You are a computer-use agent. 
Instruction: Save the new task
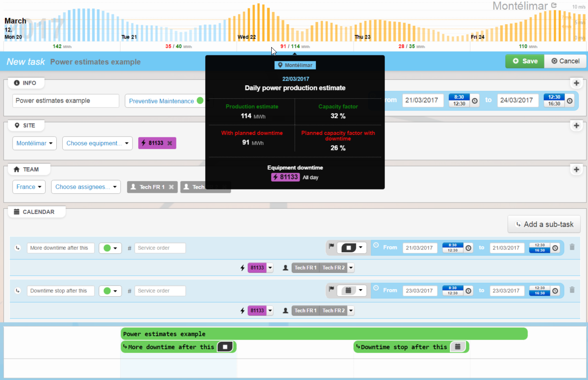(524, 61)
